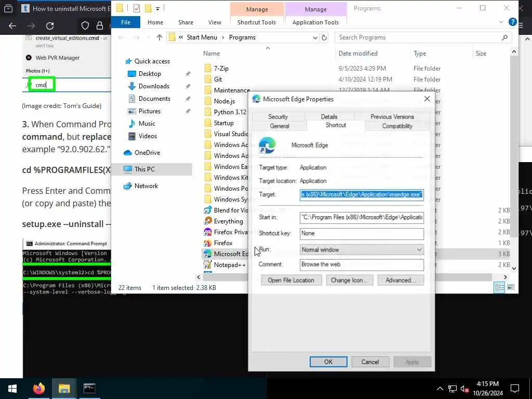Select the Notepad++ shortcut icon
Image resolution: width=532 pixels, height=399 pixels.
click(208, 264)
